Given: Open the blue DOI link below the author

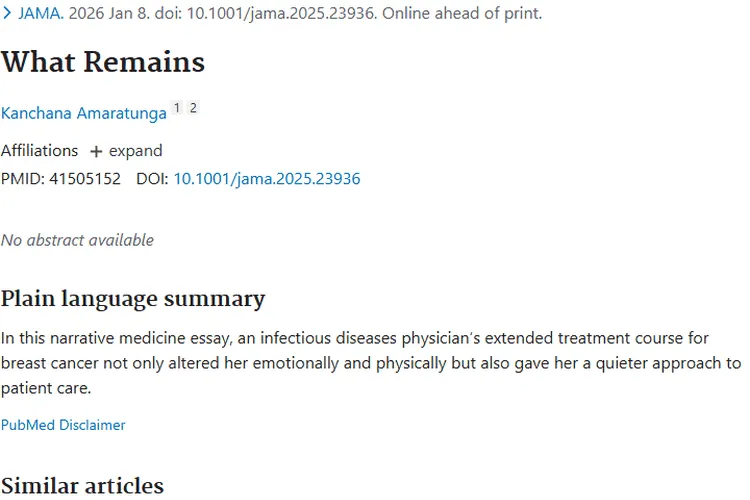Looking at the screenshot, I should pyautogui.click(x=267, y=179).
